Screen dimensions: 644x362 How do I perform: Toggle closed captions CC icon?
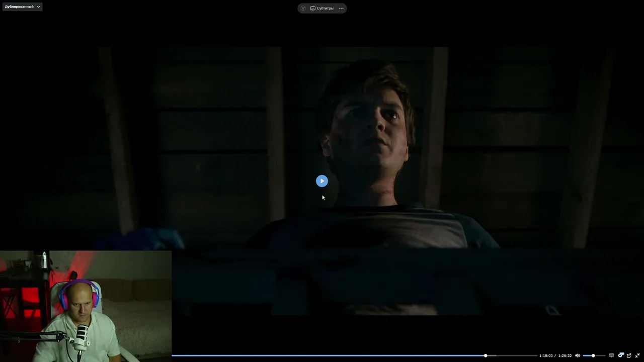[611, 355]
